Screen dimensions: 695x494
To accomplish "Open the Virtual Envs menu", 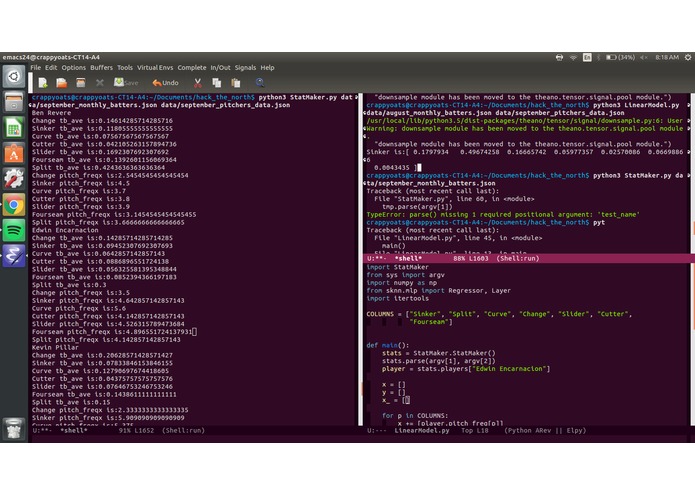I will point(155,67).
